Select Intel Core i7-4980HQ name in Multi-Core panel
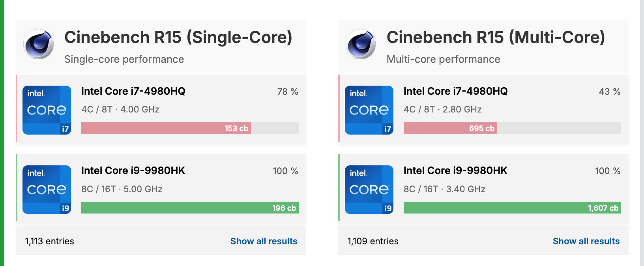 (455, 92)
